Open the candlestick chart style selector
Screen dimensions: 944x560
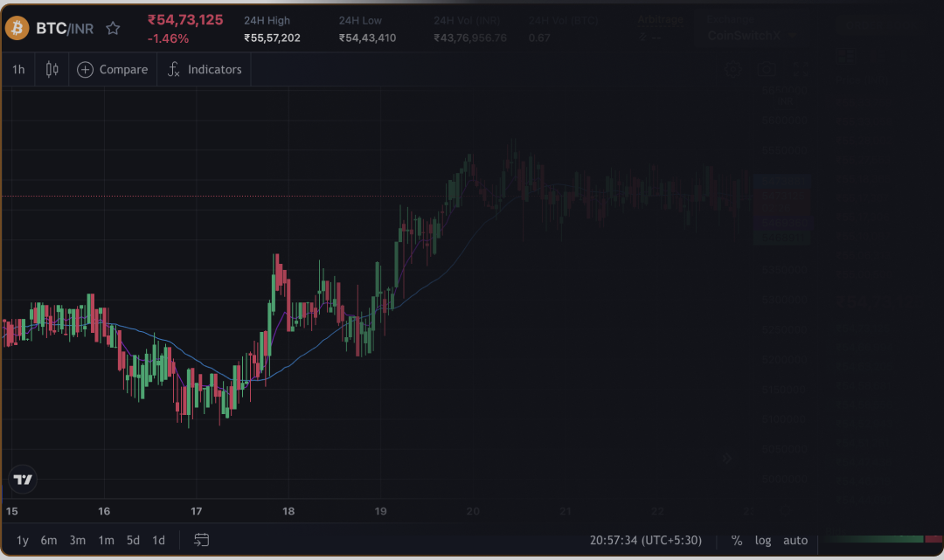(x=51, y=68)
